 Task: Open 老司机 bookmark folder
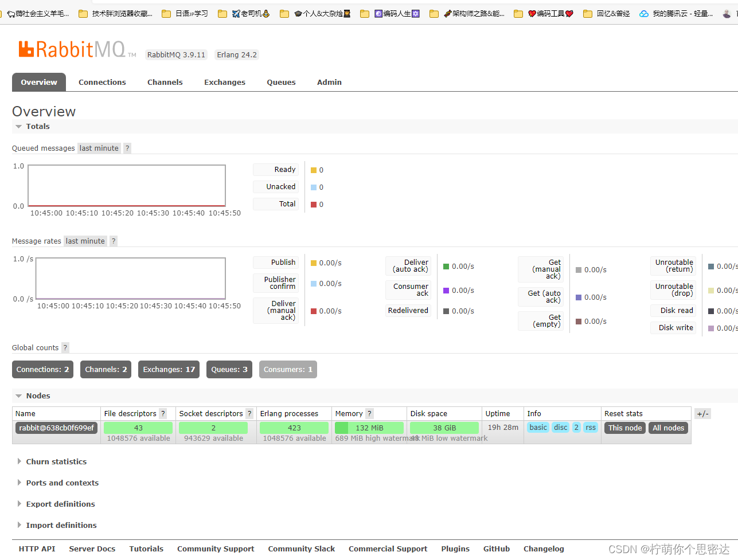point(244,13)
